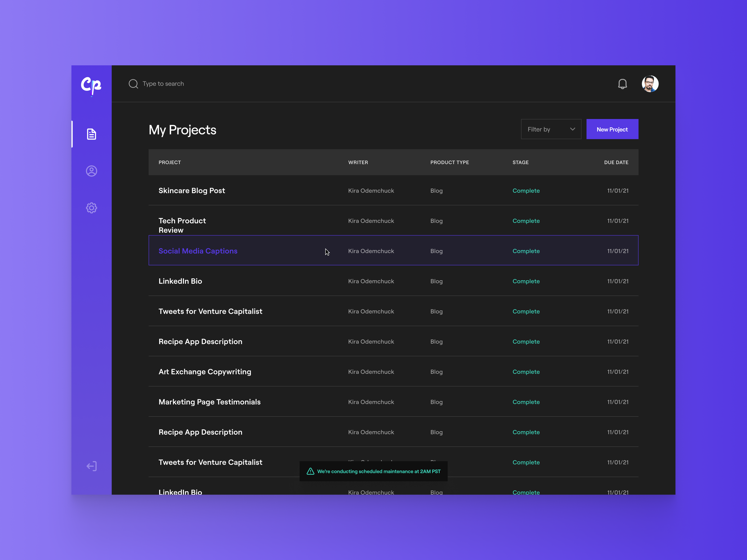This screenshot has width=747, height=560.
Task: Click the maintenance warning triangle icon
Action: pyautogui.click(x=310, y=471)
